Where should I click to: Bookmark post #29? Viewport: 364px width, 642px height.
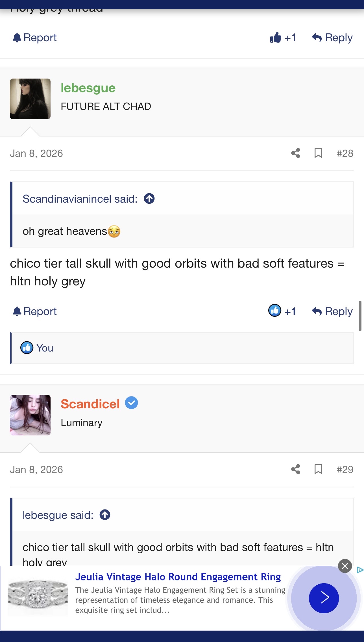pyautogui.click(x=318, y=469)
